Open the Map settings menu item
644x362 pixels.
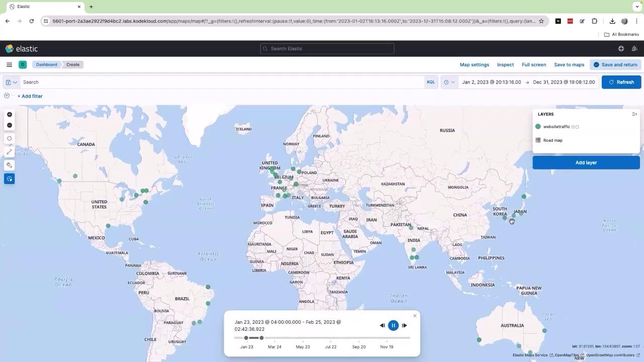click(474, 64)
